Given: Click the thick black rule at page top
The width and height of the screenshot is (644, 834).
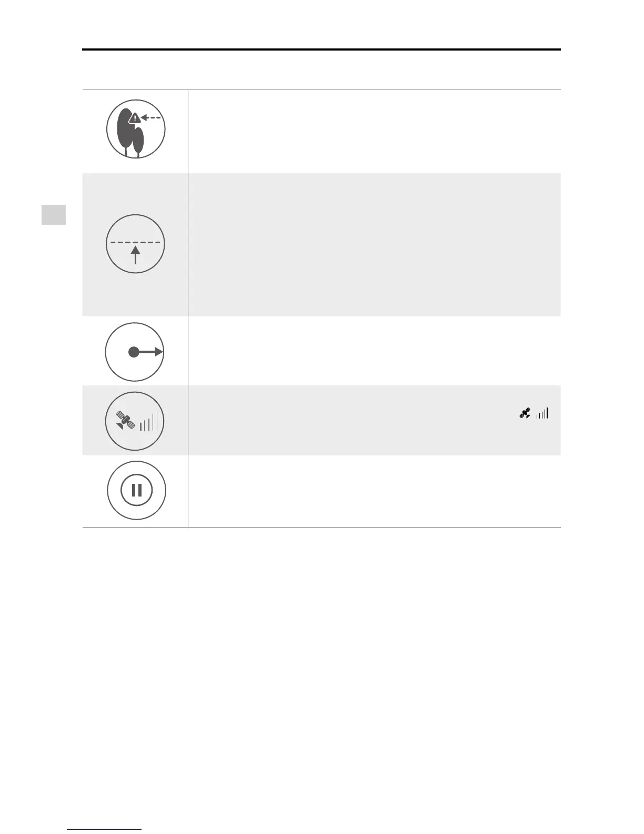Looking at the screenshot, I should [x=321, y=49].
